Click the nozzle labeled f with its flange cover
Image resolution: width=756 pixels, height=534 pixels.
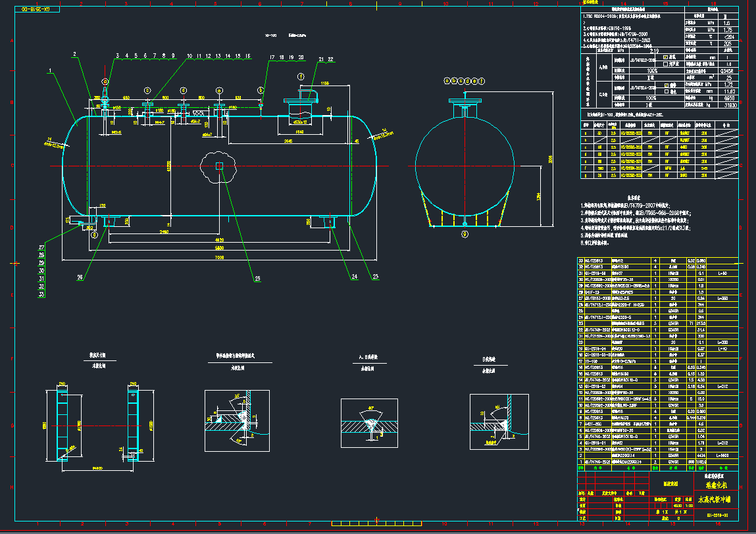(300, 100)
